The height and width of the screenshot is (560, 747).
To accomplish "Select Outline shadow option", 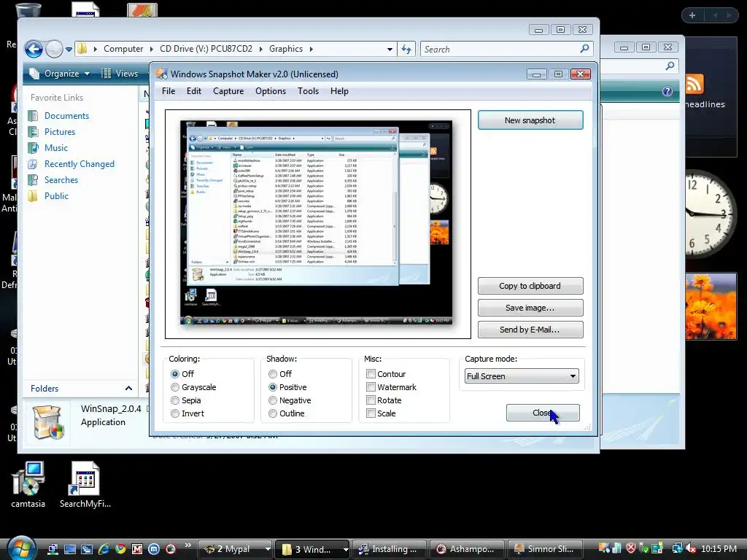I will (x=273, y=413).
